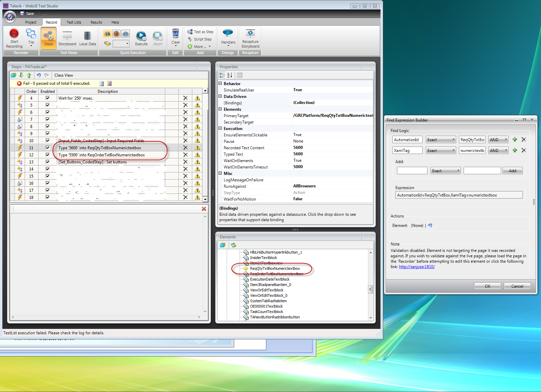
Task: Toggle the Enabled checkbox for step 15
Action: [x=48, y=176]
